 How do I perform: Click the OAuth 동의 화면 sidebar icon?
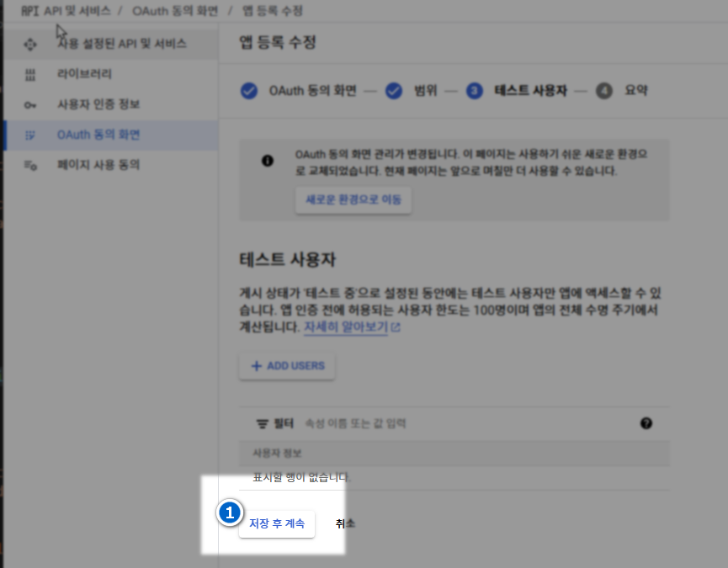[31, 135]
